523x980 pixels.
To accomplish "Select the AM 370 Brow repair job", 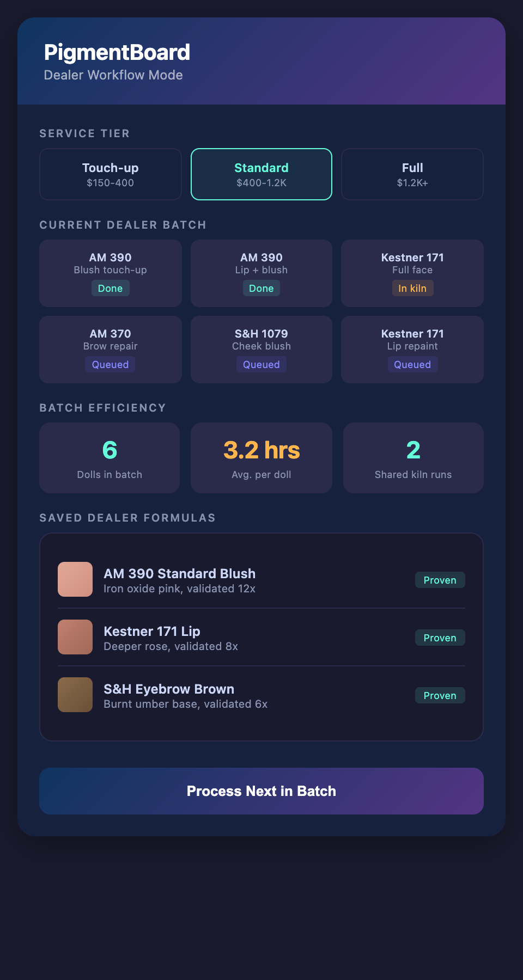I will point(110,349).
